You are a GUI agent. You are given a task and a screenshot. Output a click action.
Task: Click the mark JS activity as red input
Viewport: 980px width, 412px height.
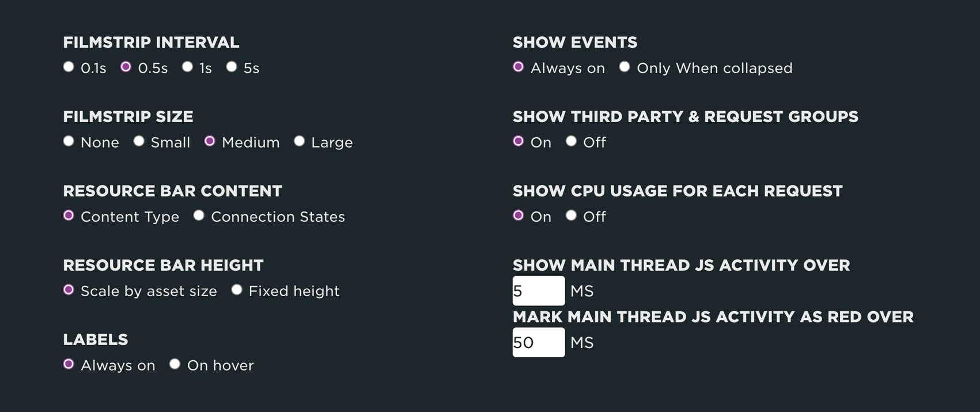pyautogui.click(x=538, y=342)
